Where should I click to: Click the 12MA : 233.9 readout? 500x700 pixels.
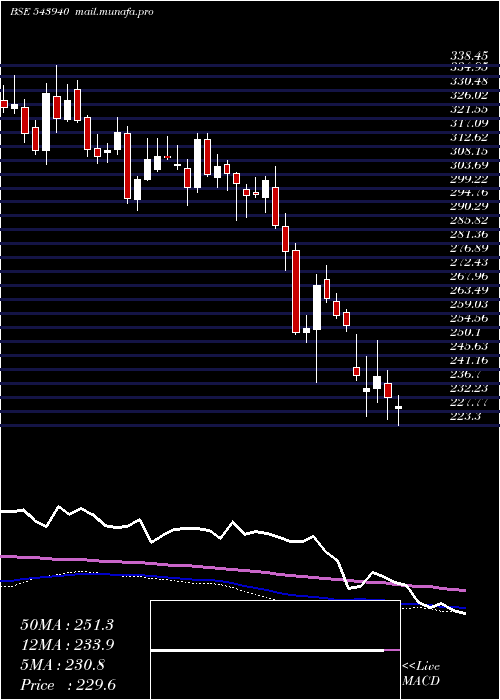(67, 645)
